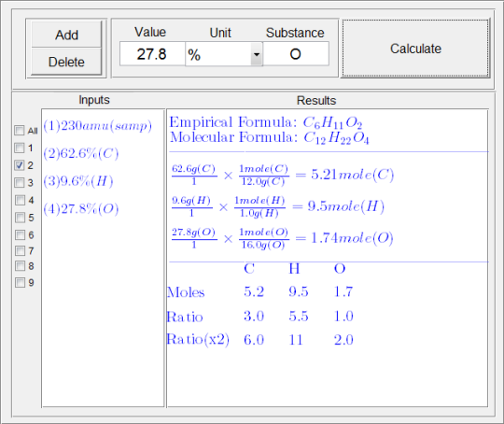Uncheck the checked checkbox 2
The height and width of the screenshot is (424, 504).
(20, 165)
